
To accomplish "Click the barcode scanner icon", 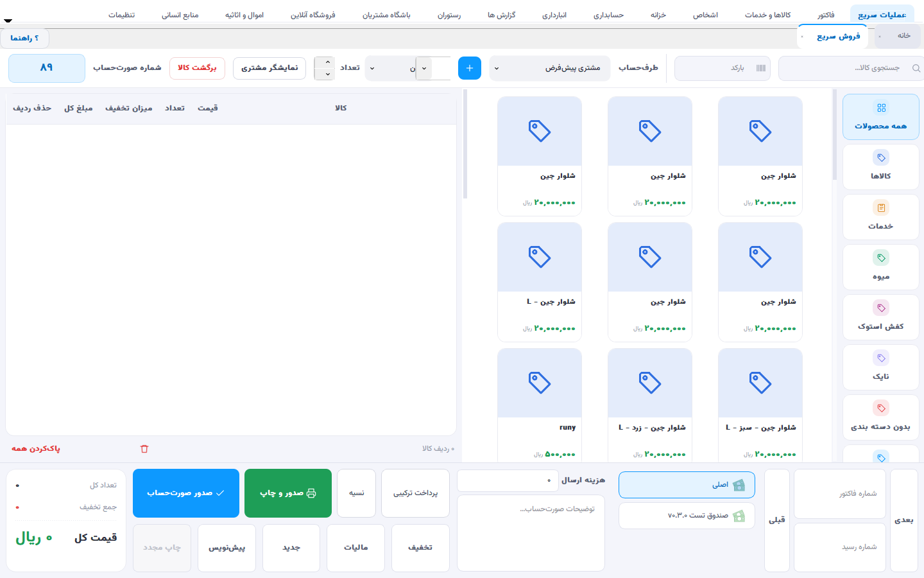I will [x=761, y=68].
